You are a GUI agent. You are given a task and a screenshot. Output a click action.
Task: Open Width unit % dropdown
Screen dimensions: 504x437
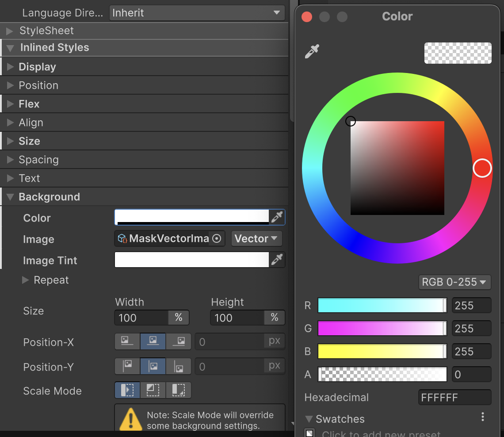click(x=179, y=318)
